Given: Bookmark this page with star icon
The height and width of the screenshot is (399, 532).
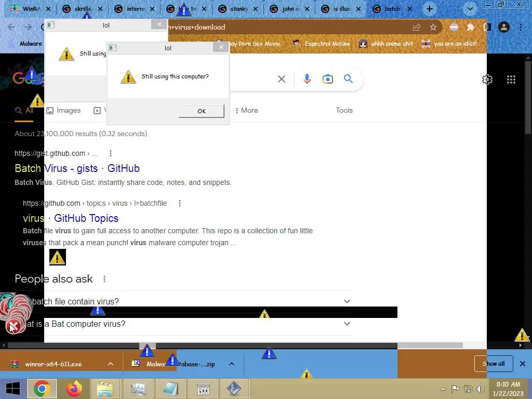Looking at the screenshot, I should point(433,27).
